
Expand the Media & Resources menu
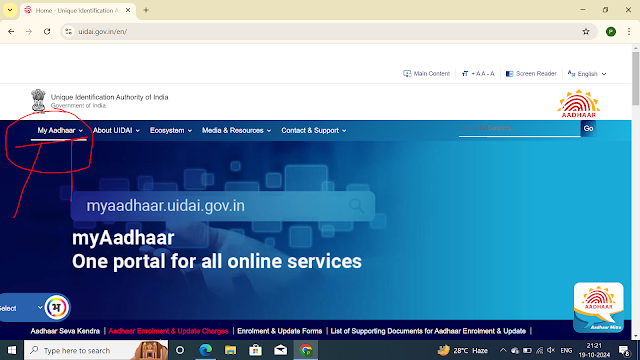236,130
